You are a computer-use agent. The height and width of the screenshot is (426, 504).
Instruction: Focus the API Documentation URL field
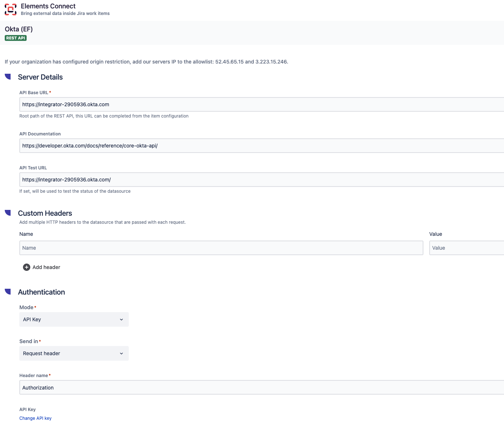coord(261,146)
